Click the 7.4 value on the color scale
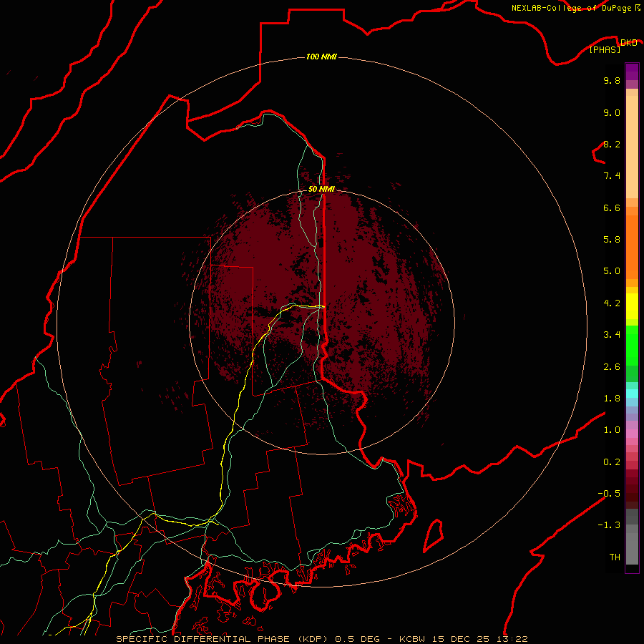 click(x=612, y=176)
